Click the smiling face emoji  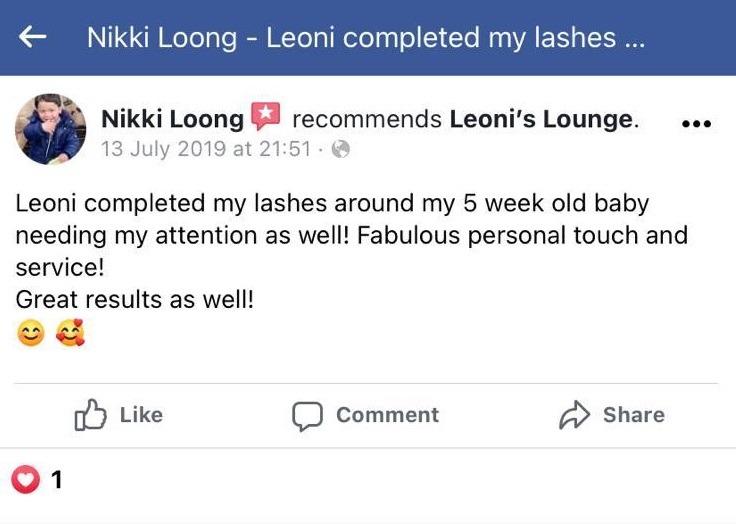click(31, 335)
